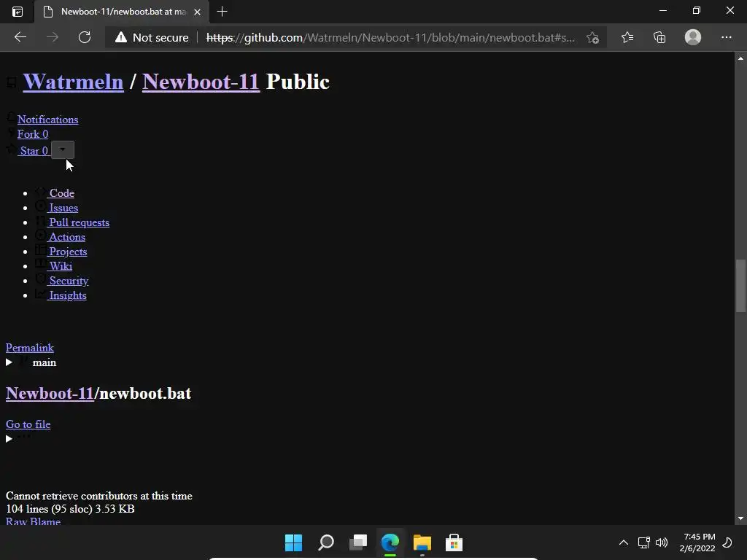Switch to the Wiki tab
Viewport: 747px width, 560px height.
pyautogui.click(x=61, y=266)
